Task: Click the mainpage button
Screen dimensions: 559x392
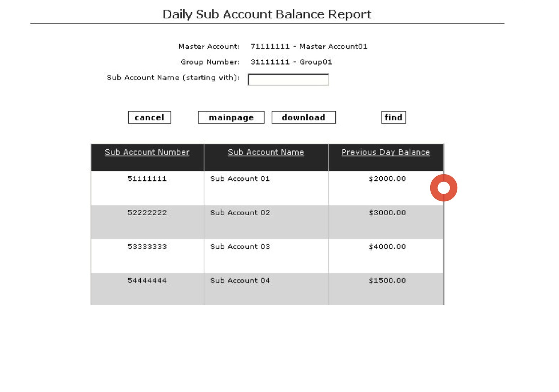Action: pos(231,117)
